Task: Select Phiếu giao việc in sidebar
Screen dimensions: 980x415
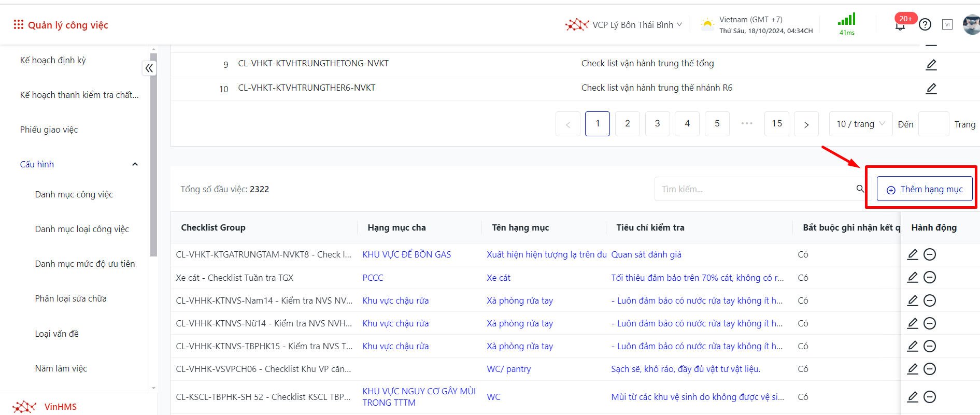Action: point(49,130)
